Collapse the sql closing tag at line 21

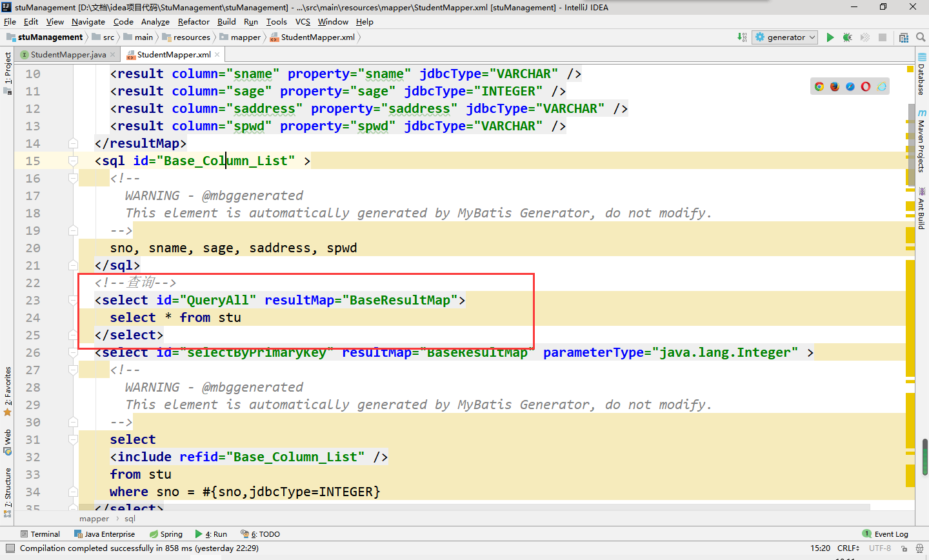click(x=73, y=266)
